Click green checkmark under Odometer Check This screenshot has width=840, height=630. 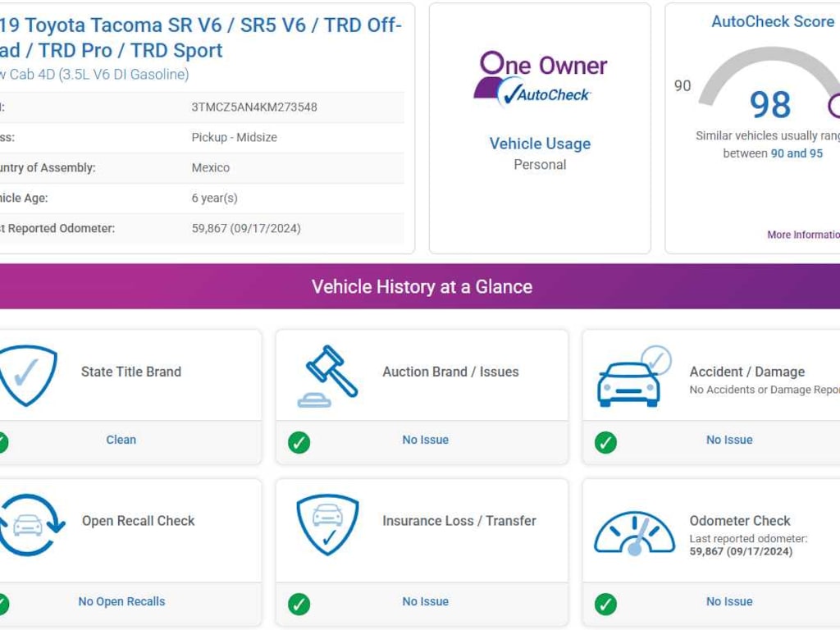coord(605,605)
